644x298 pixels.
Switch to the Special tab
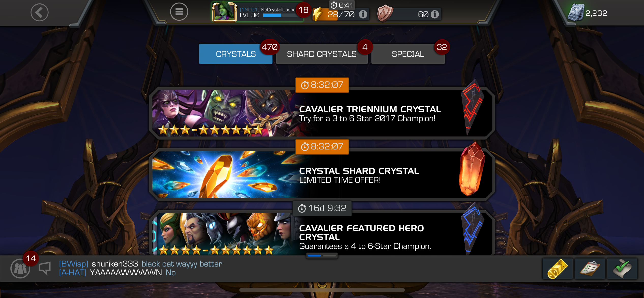(408, 54)
